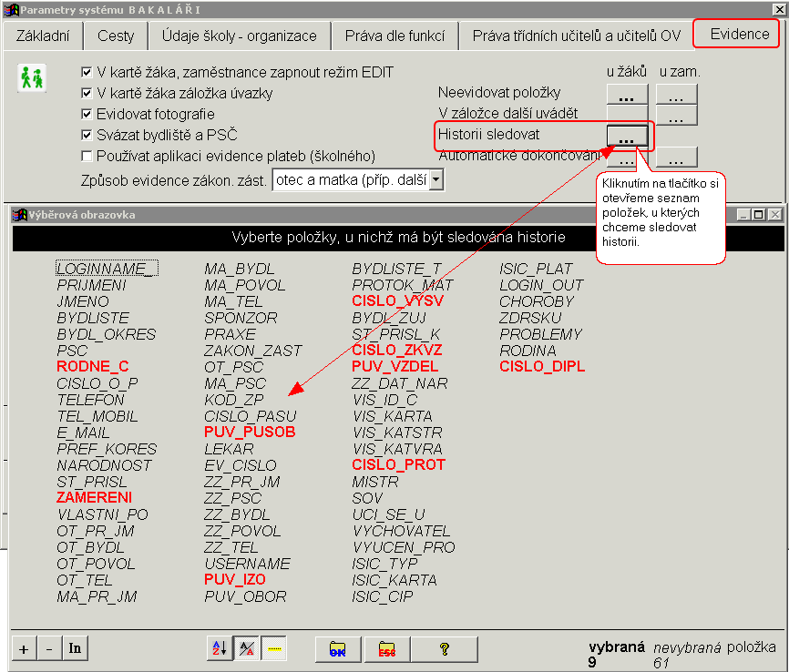789x672 pixels.
Task: Uncheck 'Evidovat fotografie' checkbox
Action: (87, 114)
